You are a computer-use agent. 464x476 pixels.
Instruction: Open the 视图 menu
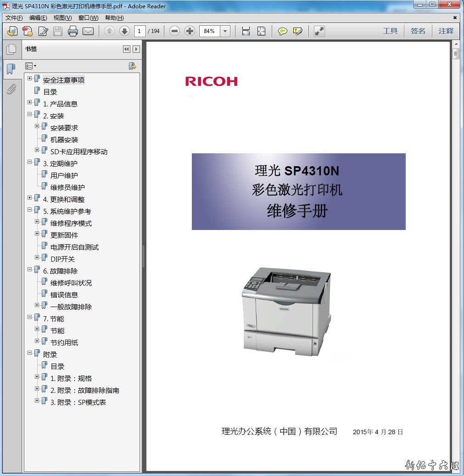62,18
